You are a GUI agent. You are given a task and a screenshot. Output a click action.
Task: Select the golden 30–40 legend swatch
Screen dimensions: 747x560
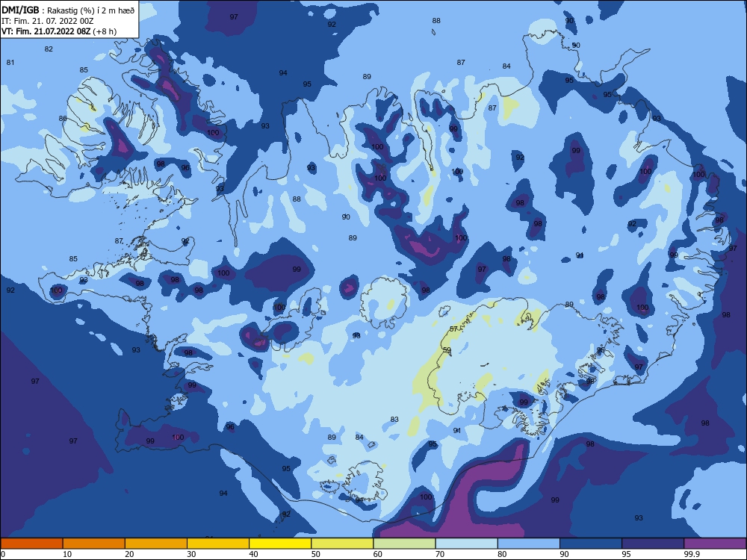(218, 544)
